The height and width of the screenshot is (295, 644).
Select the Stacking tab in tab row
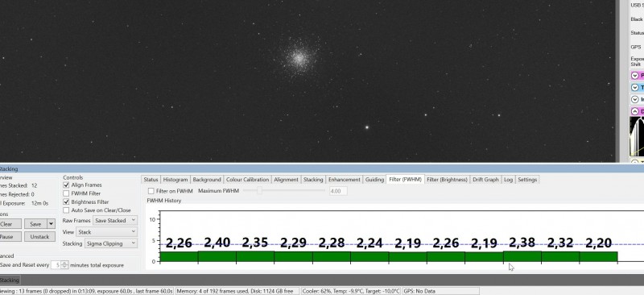313,180
